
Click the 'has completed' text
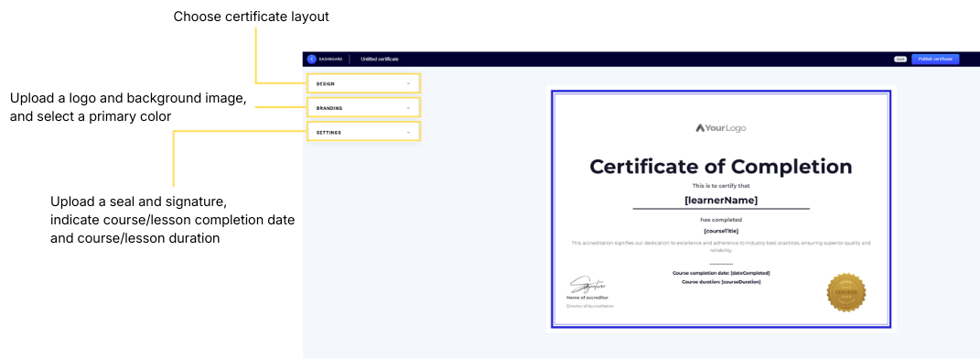pos(721,220)
